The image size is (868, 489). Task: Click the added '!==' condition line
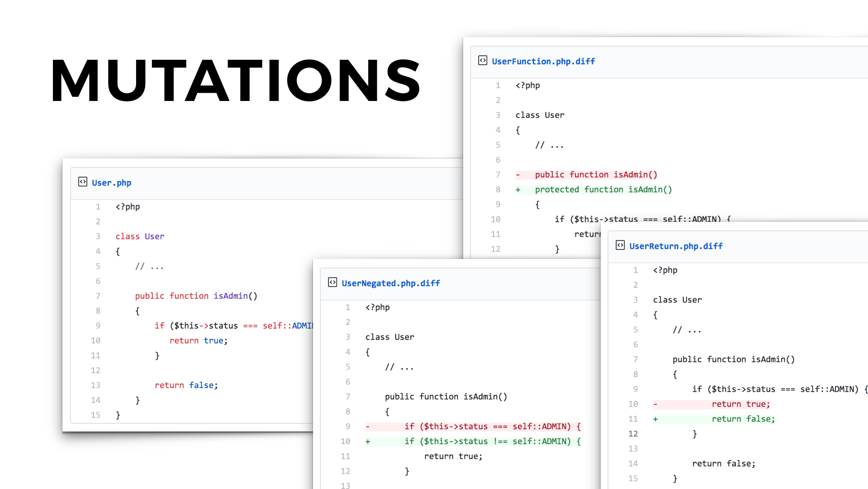(x=492, y=441)
